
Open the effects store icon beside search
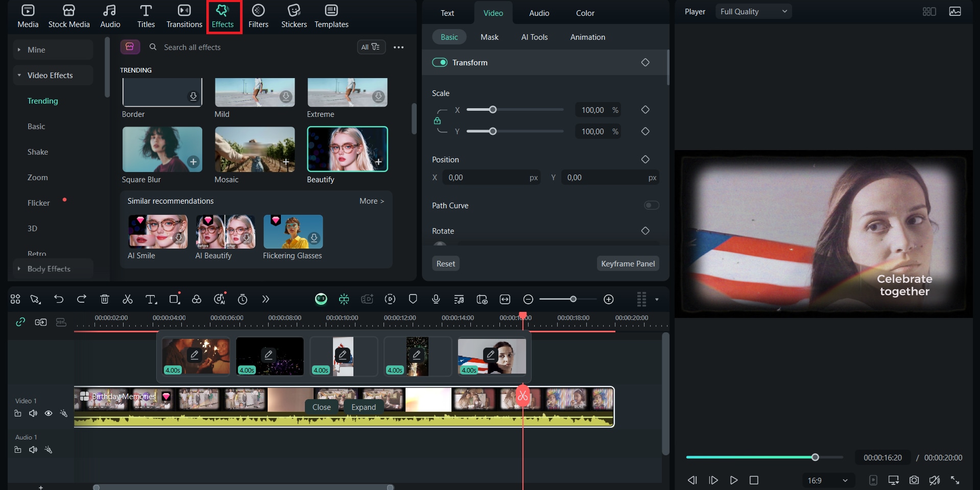(130, 47)
